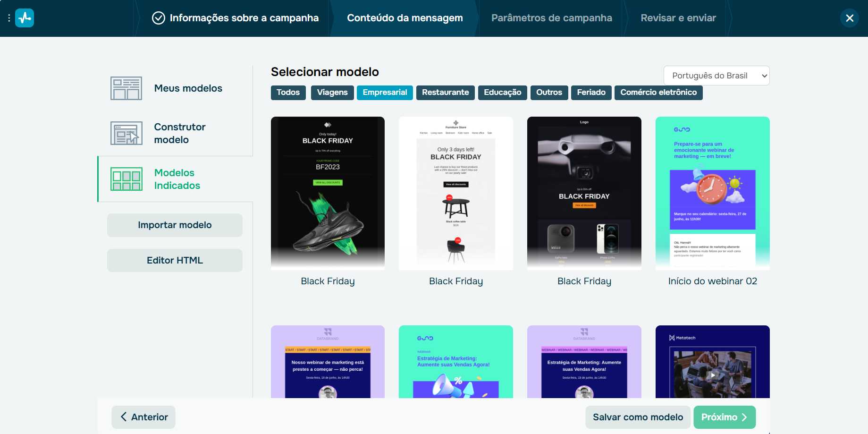868x434 pixels.
Task: Open the three-dot menu beside logo
Action: 9,18
